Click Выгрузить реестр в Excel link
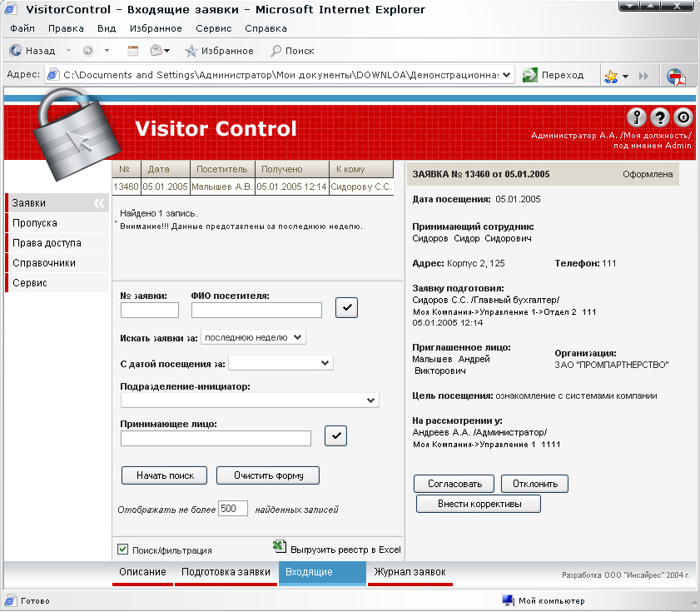The width and height of the screenshot is (700, 612). pos(345,550)
